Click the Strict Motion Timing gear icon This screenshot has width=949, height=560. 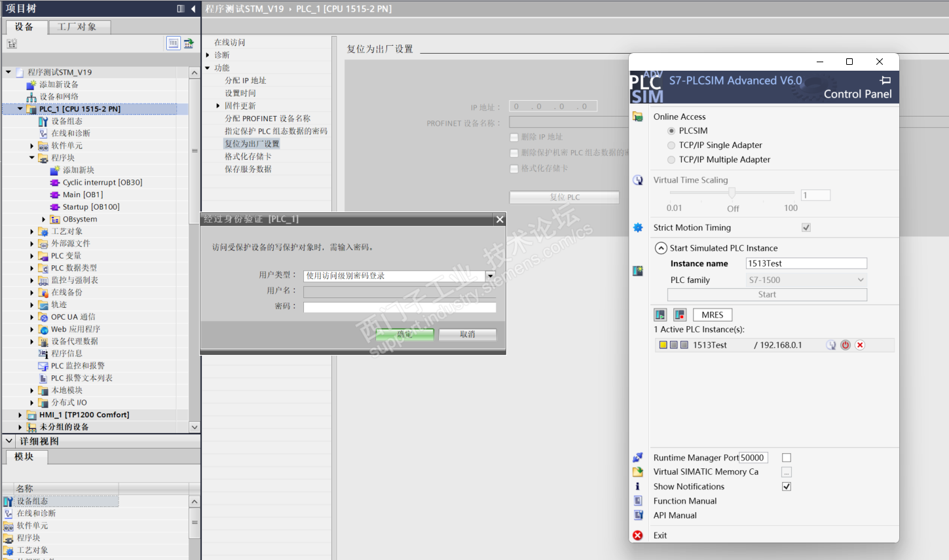coord(637,227)
